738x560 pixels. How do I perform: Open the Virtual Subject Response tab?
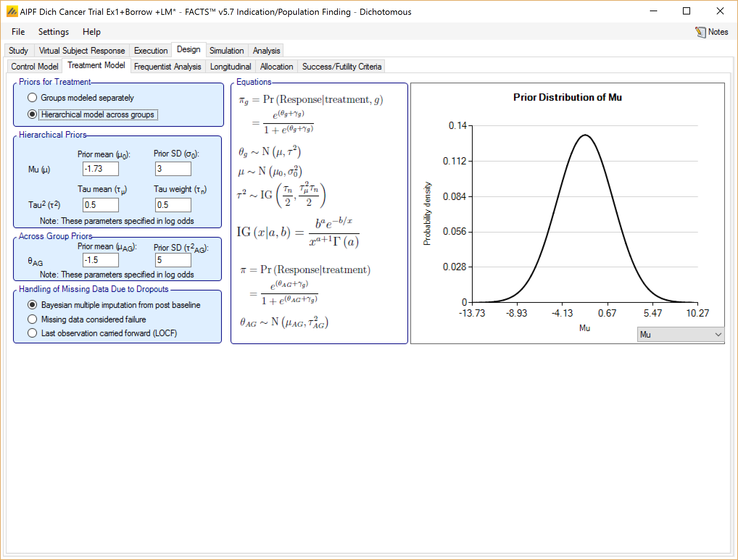pyautogui.click(x=82, y=50)
